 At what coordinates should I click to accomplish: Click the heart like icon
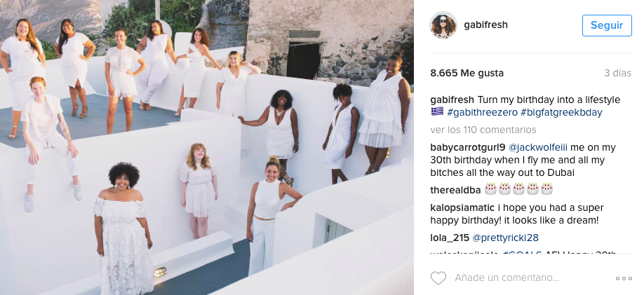pos(438,278)
